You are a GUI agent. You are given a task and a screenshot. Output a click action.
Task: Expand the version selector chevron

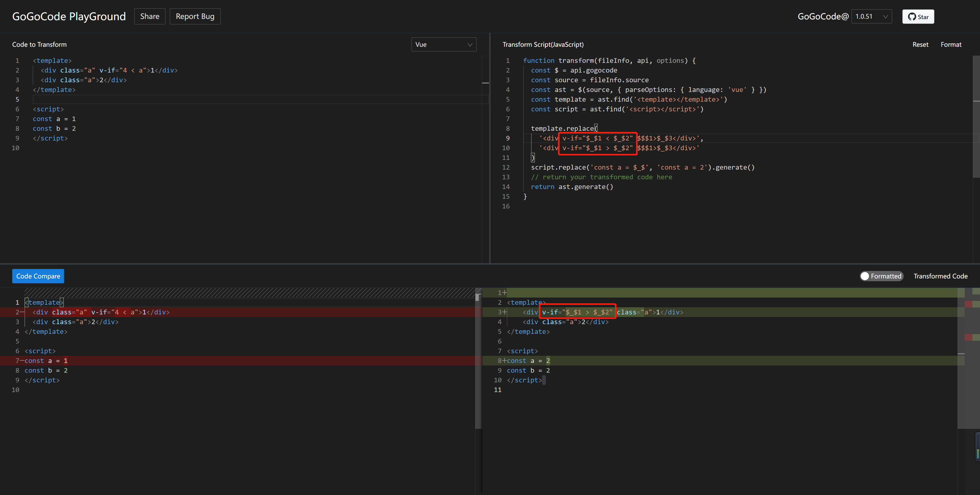pos(886,16)
